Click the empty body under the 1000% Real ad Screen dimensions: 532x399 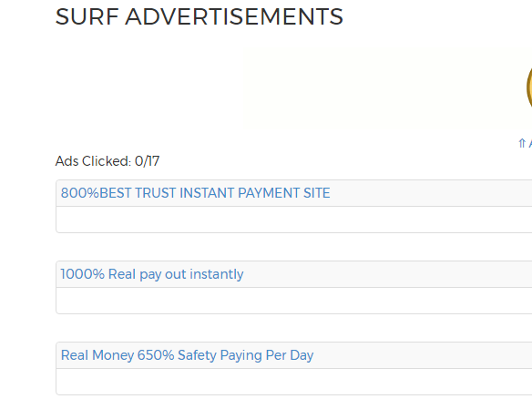pyautogui.click(x=294, y=301)
